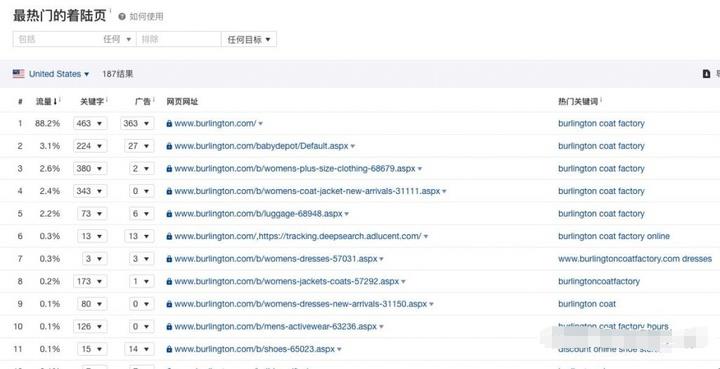
Task: Click lock icon beside womens-dresses-57031 URL
Action: 169,259
